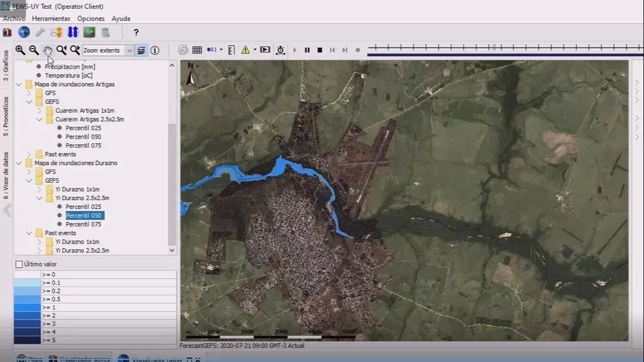Toggle the layers button beside Zoom extents
Viewport: 644px width, 362px height.
[x=142, y=50]
